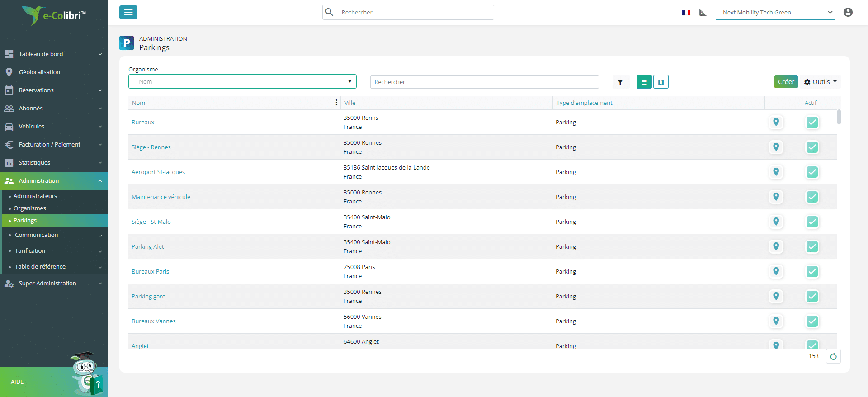The height and width of the screenshot is (397, 868).
Task: Click the location pin for Bureaux Vannes
Action: click(776, 321)
